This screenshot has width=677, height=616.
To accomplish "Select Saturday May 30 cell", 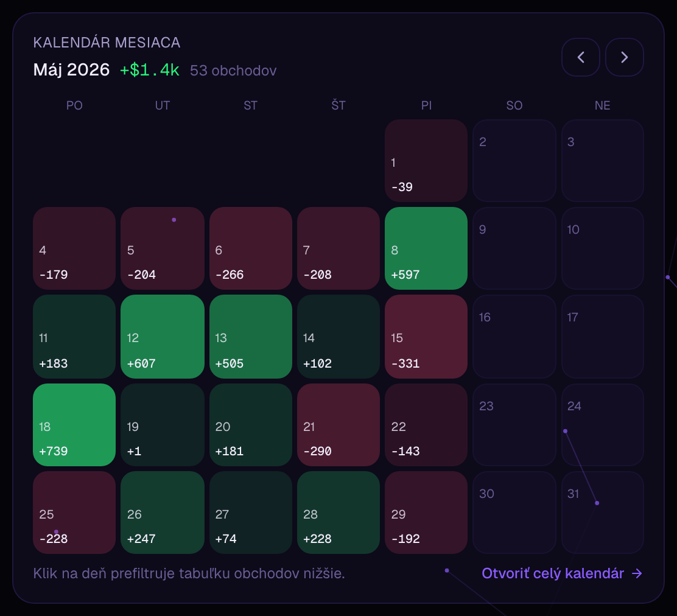I will [x=514, y=513].
